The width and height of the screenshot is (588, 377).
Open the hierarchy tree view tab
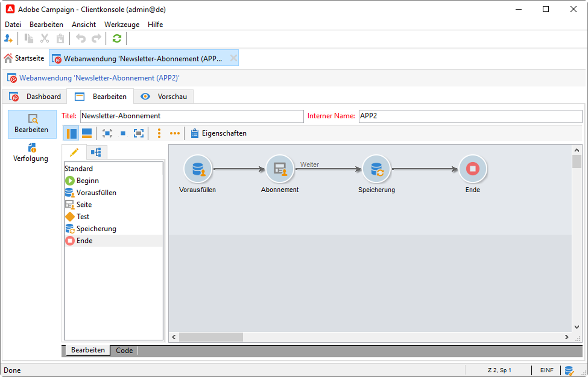coord(96,152)
